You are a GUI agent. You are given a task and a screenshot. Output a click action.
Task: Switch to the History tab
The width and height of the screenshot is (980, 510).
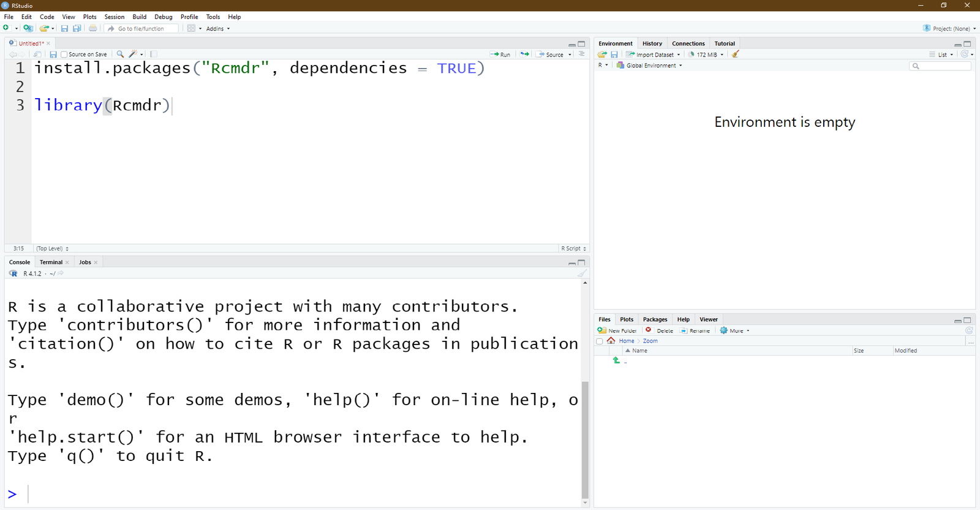click(652, 44)
